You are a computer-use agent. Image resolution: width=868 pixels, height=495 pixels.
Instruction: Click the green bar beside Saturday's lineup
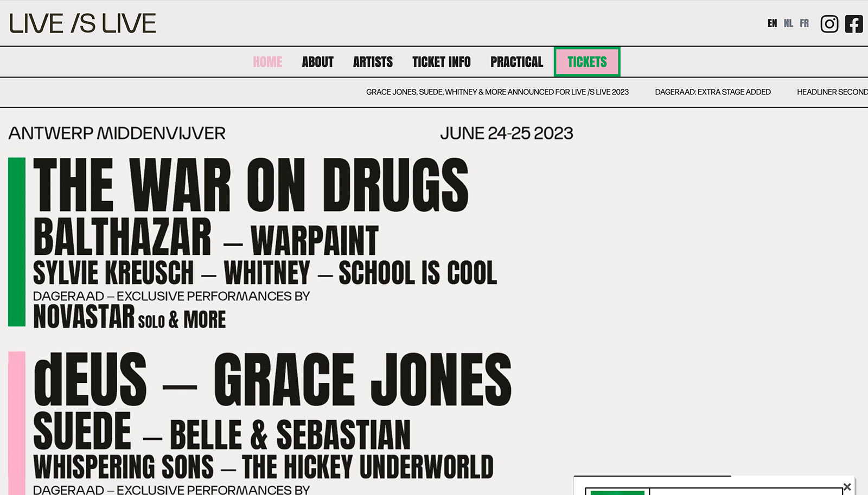[17, 242]
